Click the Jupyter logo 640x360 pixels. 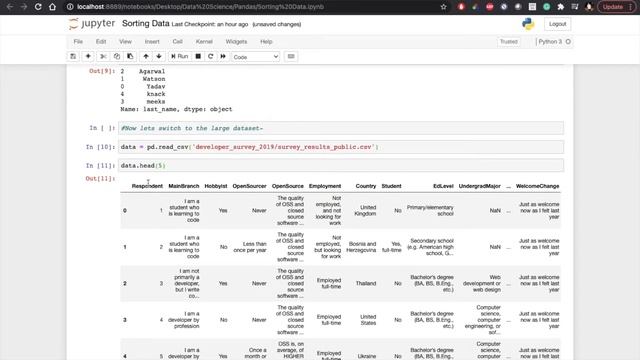pos(92,24)
